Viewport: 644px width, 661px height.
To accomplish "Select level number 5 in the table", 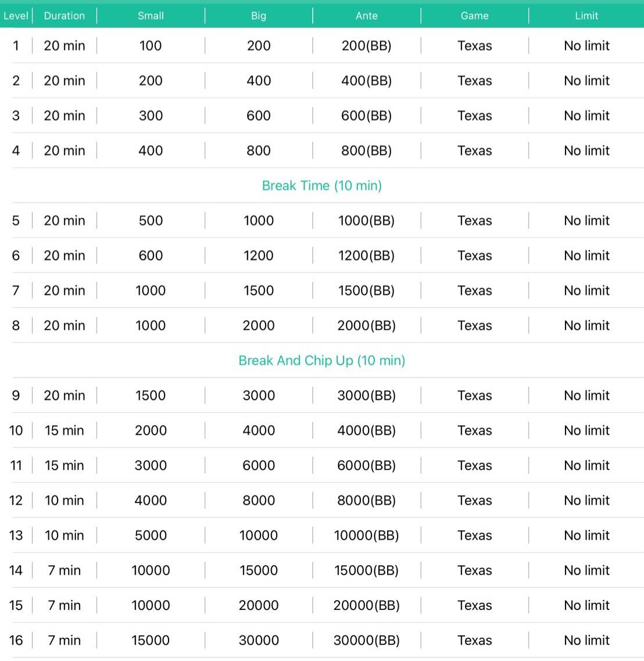I will (16, 221).
